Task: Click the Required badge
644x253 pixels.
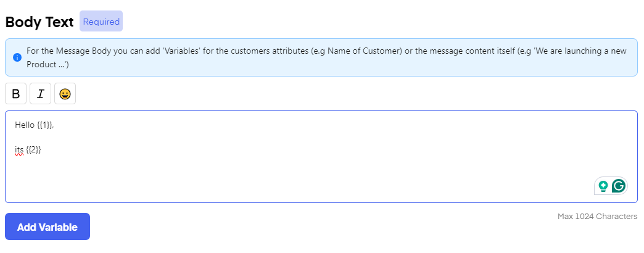Action: (x=101, y=22)
